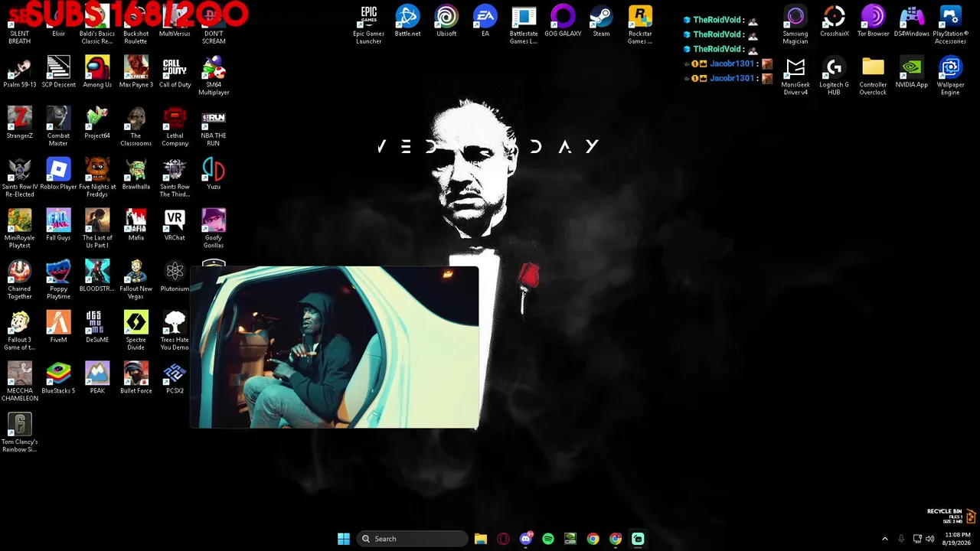Select the Project64 emulator icon
Screen dimensions: 980x551
pos(97,123)
